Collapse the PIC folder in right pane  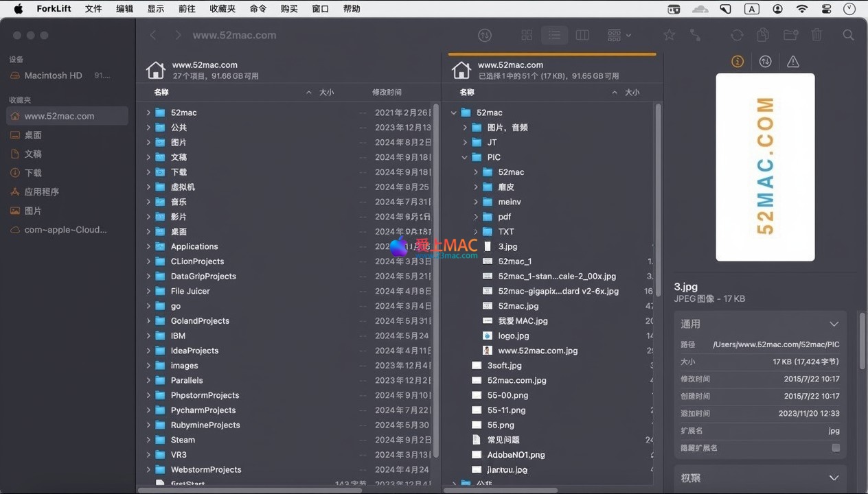pyautogui.click(x=465, y=157)
